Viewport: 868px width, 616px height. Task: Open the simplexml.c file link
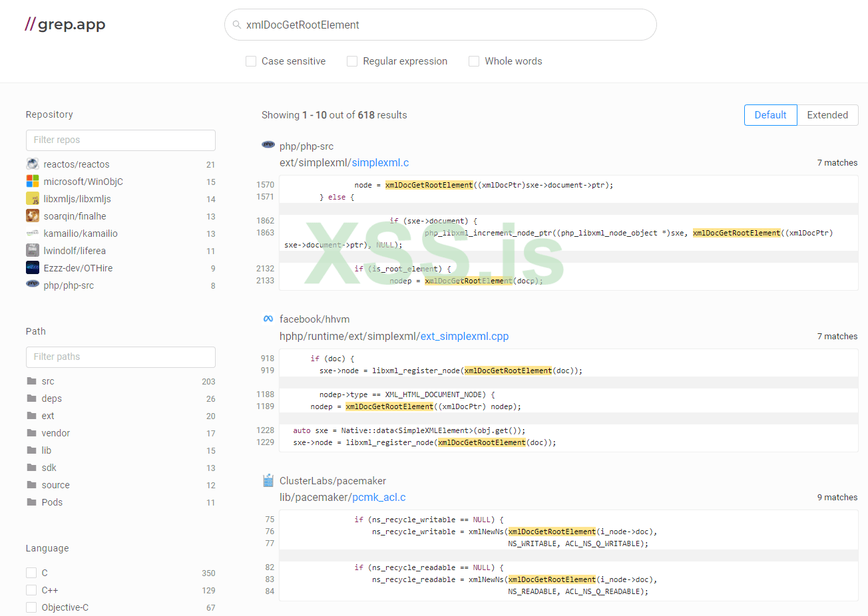380,163
